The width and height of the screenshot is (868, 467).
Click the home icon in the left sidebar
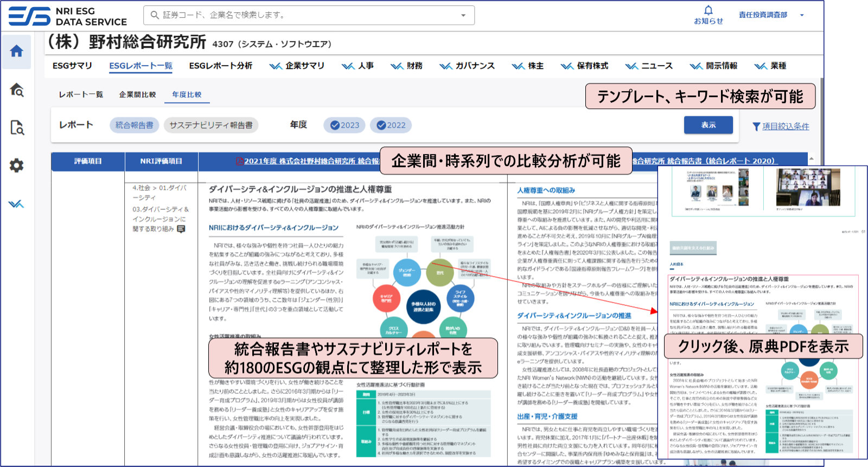click(x=17, y=52)
